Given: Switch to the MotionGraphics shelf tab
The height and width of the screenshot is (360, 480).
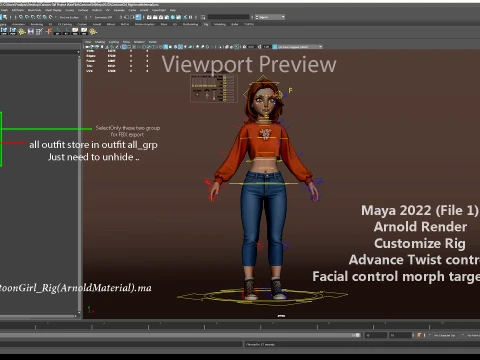Looking at the screenshot, I should click(145, 24).
